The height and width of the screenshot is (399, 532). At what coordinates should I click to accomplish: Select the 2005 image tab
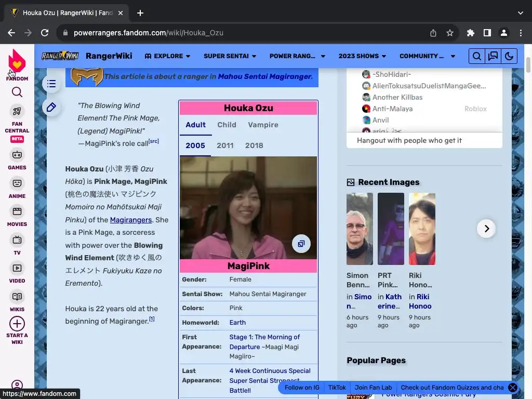[x=195, y=145]
